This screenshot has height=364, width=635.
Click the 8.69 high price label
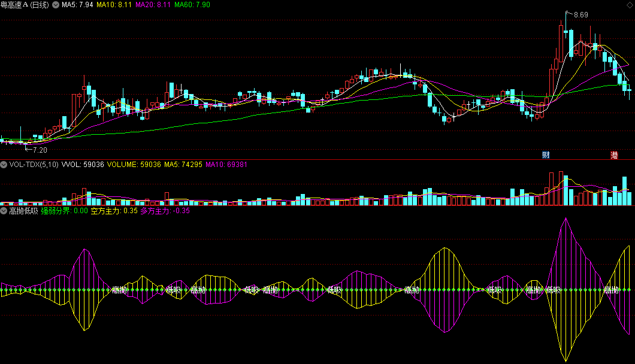click(580, 15)
